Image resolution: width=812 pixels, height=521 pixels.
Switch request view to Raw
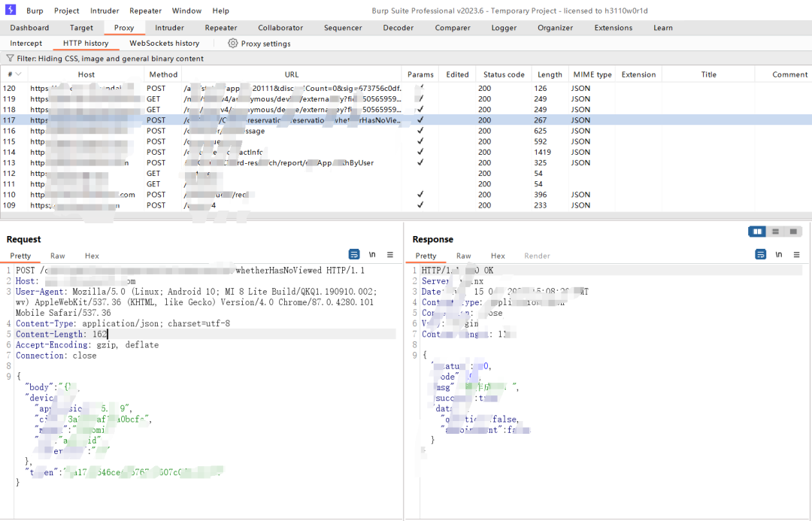coord(57,256)
